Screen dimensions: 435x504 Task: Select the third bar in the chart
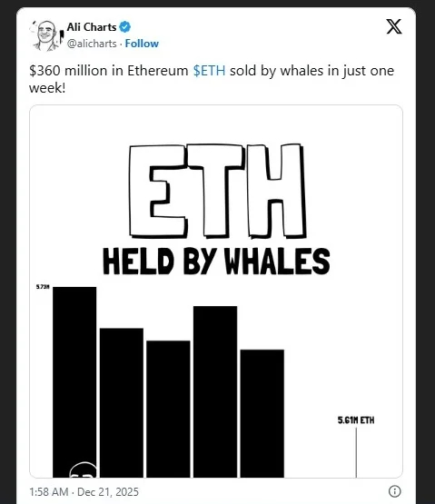169,410
